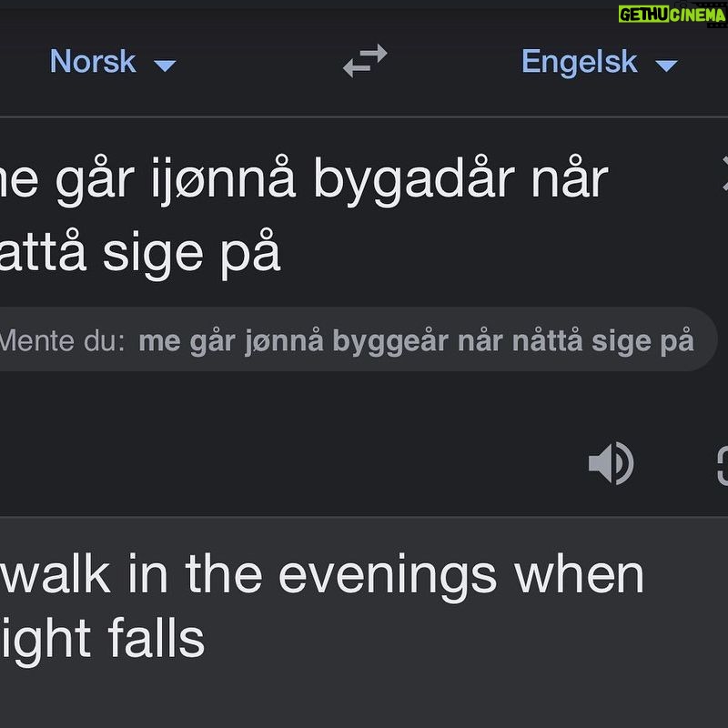The width and height of the screenshot is (728, 728).
Task: Click the word 'when' in translated output
Action: 580,574
